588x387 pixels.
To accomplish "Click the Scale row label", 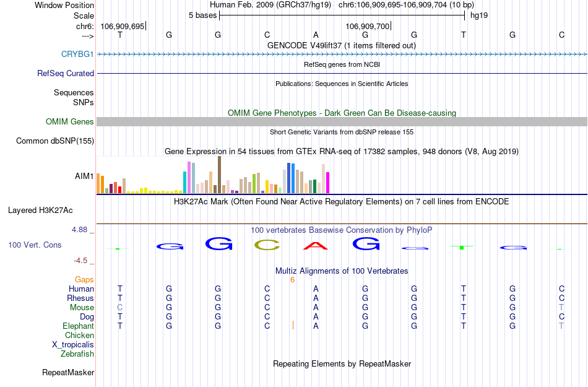I will click(x=84, y=15).
